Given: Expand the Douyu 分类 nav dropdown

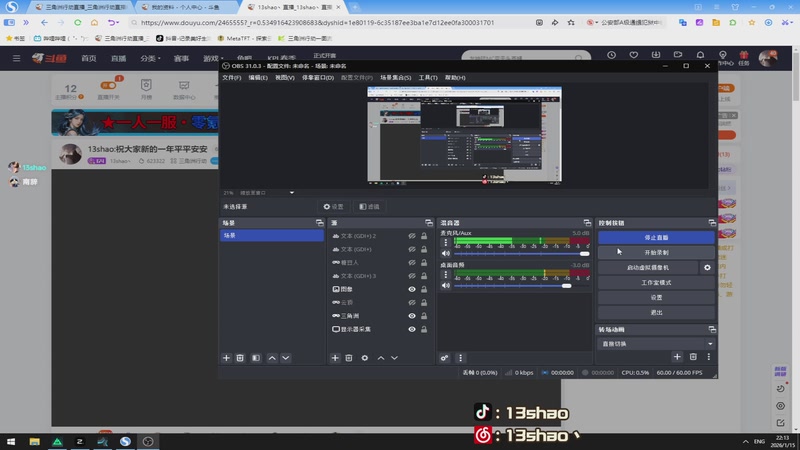Looking at the screenshot, I should (150, 59).
